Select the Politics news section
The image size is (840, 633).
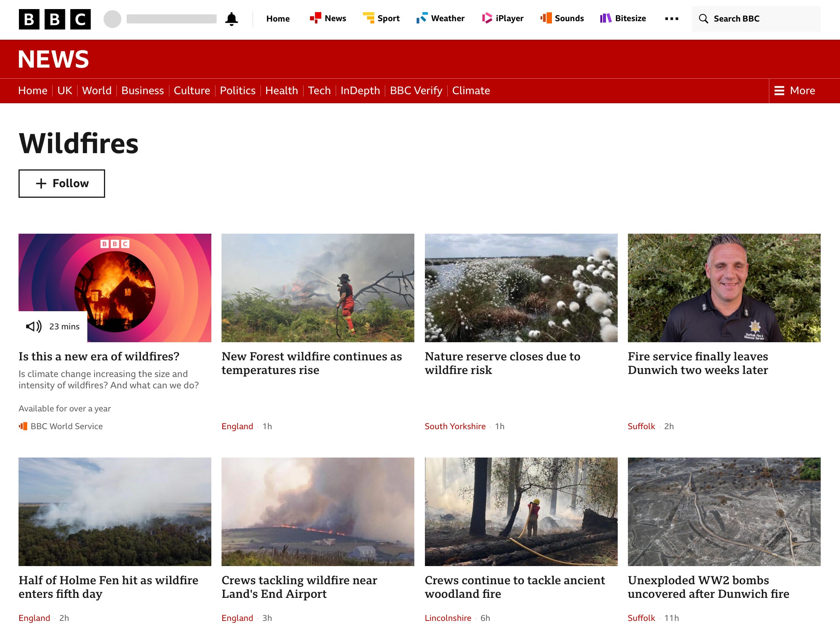pyautogui.click(x=238, y=90)
